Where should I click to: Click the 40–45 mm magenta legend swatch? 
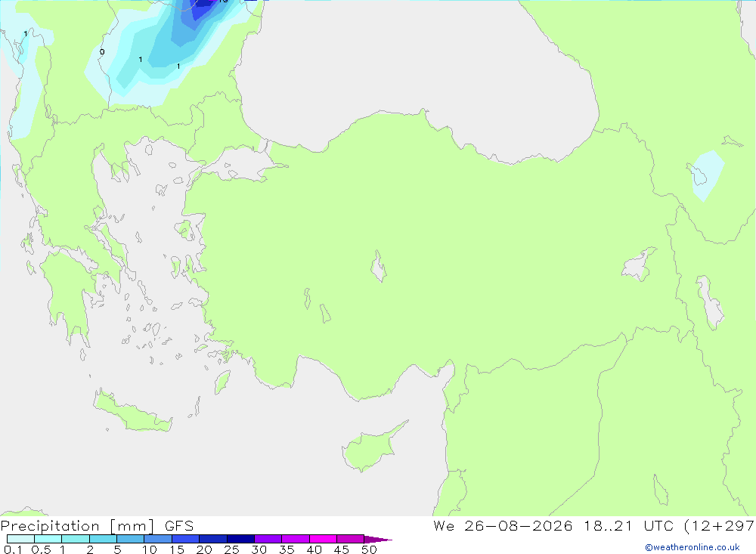(323, 539)
